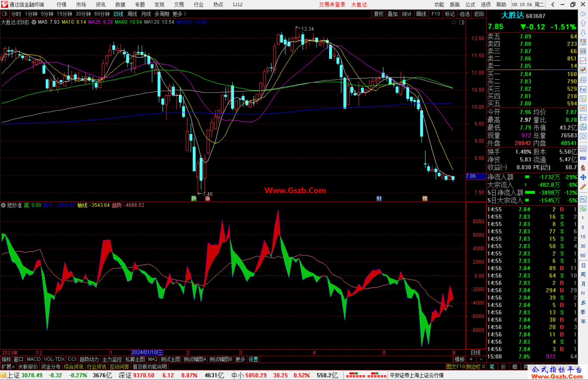
Task: Open the 日线 period selector below chart
Action: click(x=476, y=352)
